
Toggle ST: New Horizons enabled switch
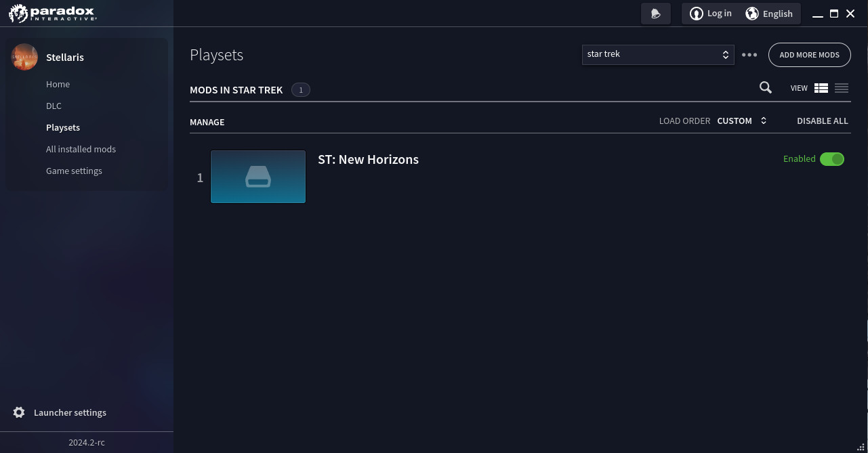[832, 159]
